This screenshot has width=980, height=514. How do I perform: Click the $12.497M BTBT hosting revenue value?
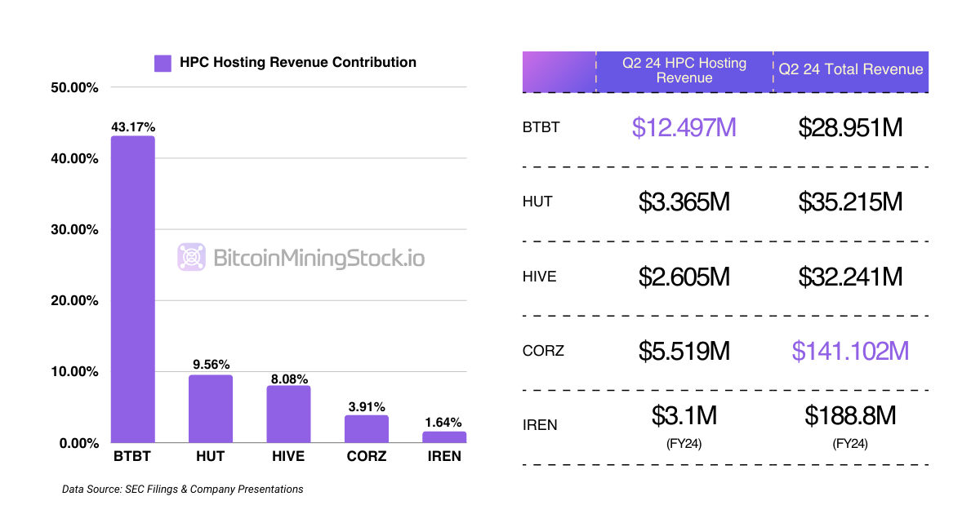click(x=684, y=128)
